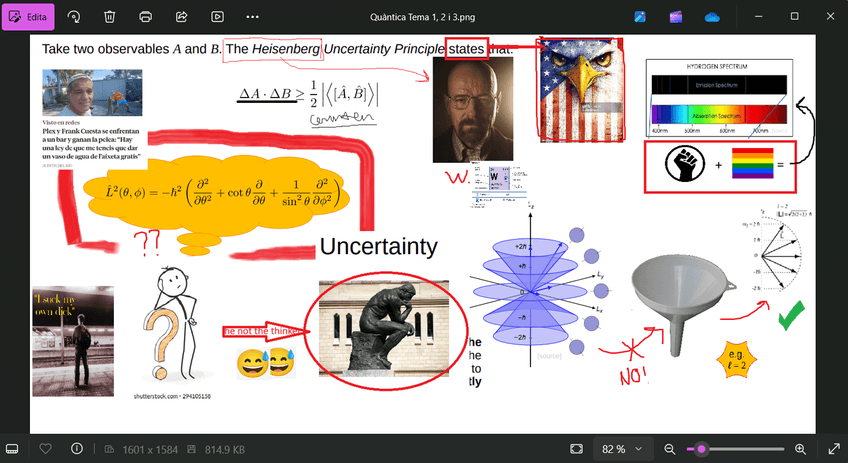
Task: Click the 814.9 KB file size text
Action: (x=224, y=449)
